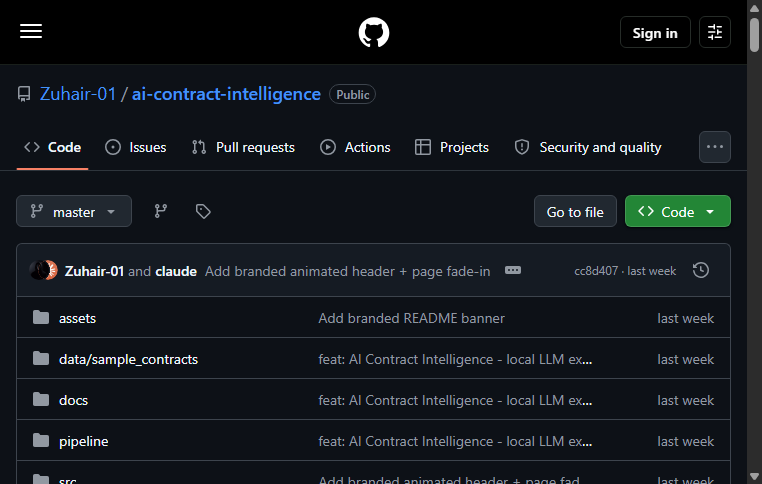Viewport: 762px width, 484px height.
Task: Open the Security and quality tab
Action: (588, 147)
